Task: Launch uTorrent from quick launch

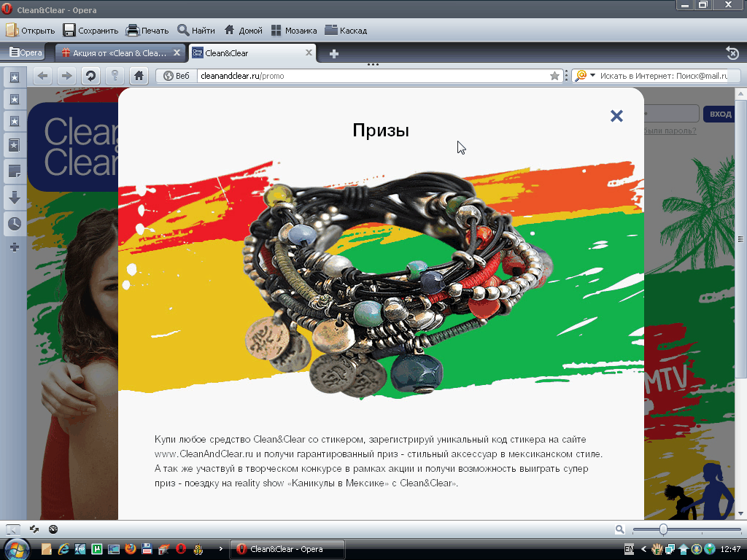Action: (97, 549)
